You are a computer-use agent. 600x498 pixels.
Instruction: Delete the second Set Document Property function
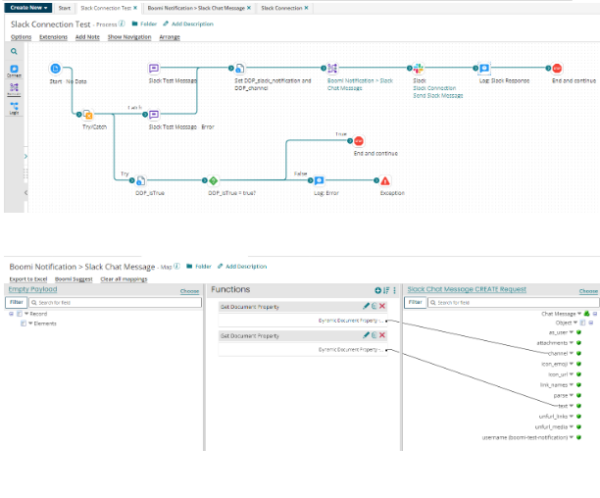(x=382, y=335)
